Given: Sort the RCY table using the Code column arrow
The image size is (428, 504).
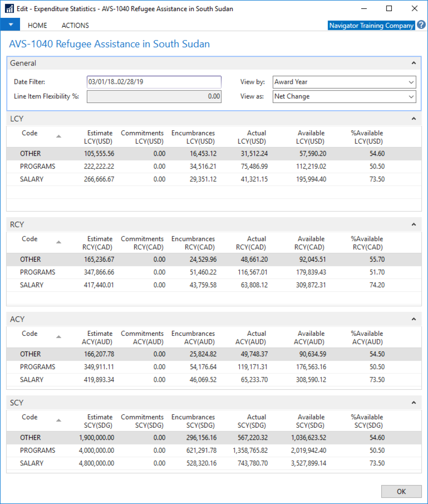Looking at the screenshot, I should [x=58, y=242].
